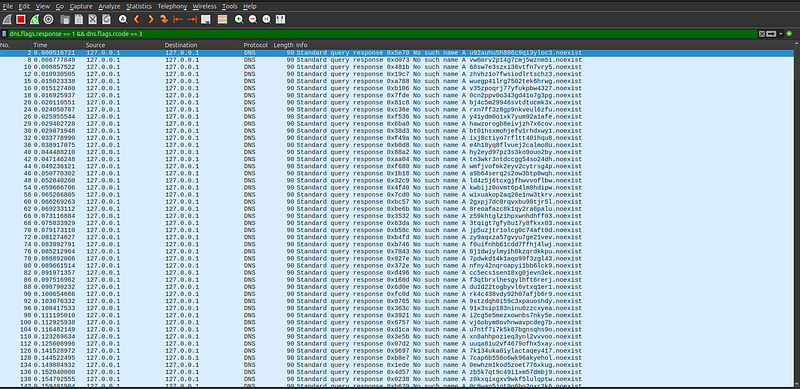Select packet 100 response 0x6757

click(396, 323)
